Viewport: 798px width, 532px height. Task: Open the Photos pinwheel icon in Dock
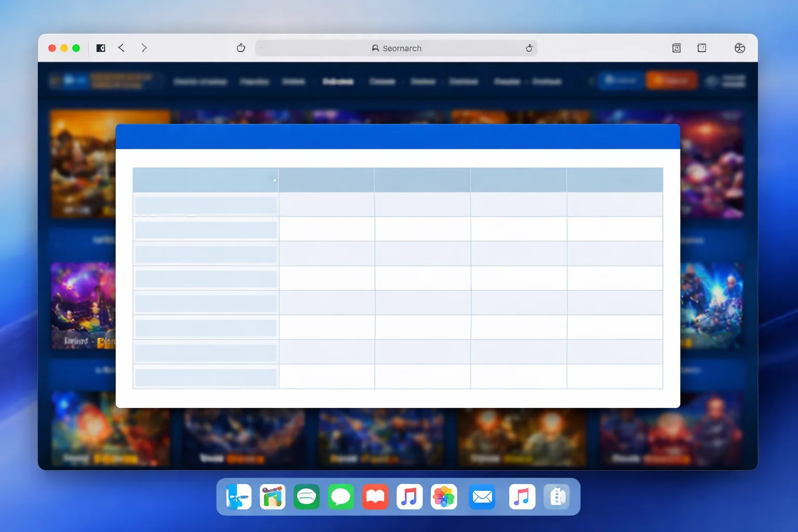[444, 497]
